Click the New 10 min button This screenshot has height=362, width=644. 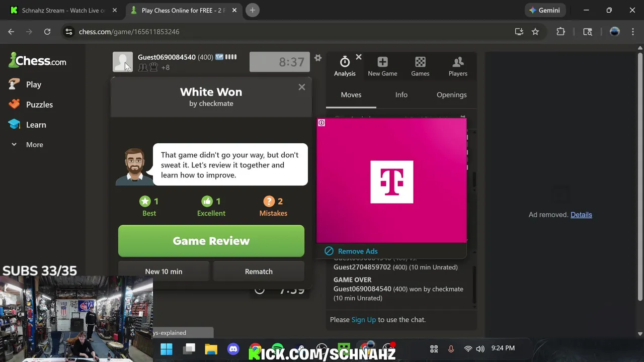[x=164, y=271]
